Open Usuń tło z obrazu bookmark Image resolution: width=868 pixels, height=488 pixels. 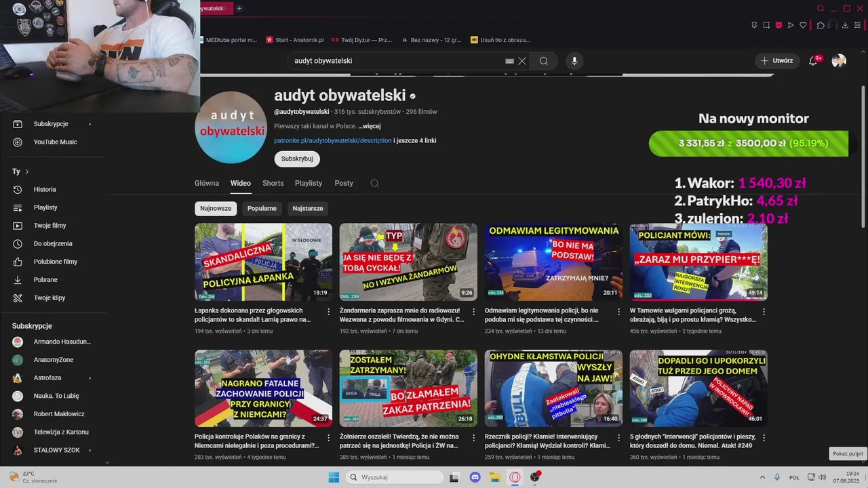click(x=500, y=40)
